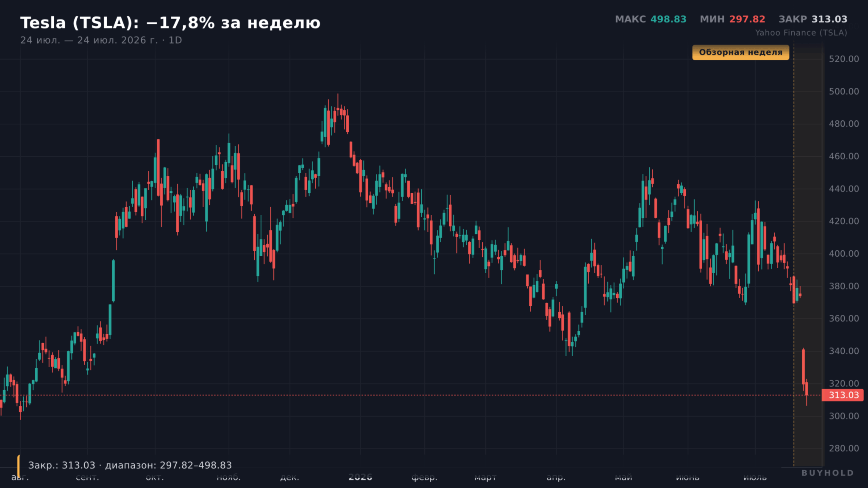Click the 460.00 price axis label
This screenshot has height=488, width=868.
[844, 156]
